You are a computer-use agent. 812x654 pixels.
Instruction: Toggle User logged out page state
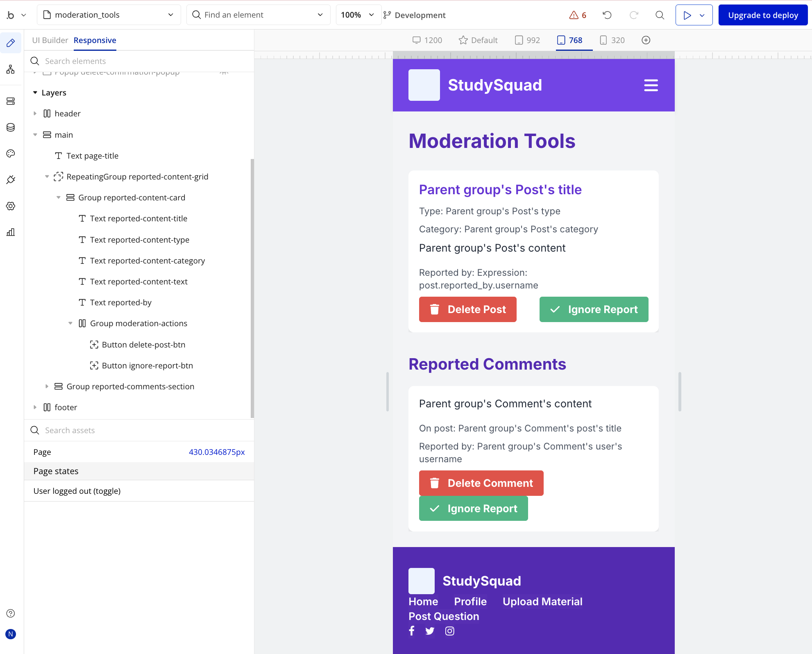(77, 491)
